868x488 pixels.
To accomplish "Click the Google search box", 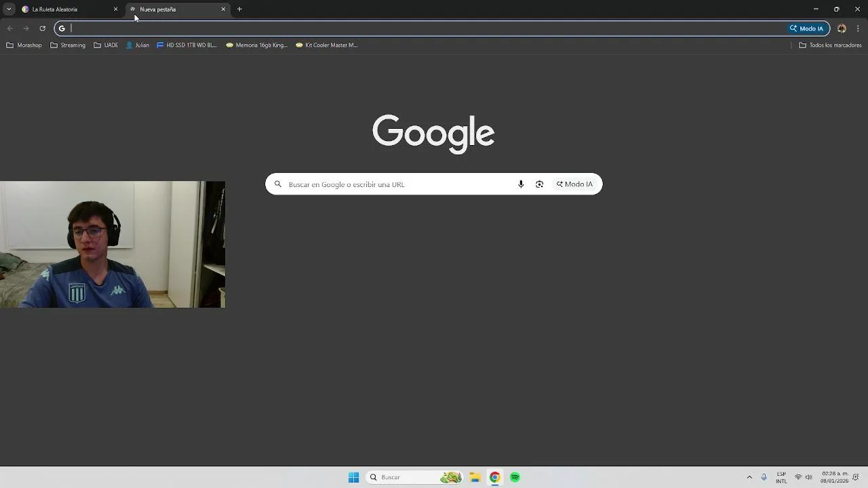I will 434,184.
